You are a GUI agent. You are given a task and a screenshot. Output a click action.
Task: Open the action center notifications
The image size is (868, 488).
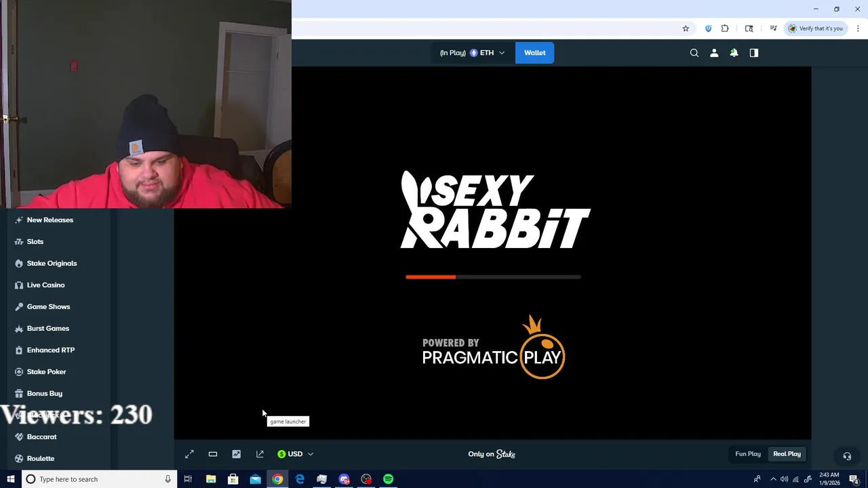pos(854,479)
